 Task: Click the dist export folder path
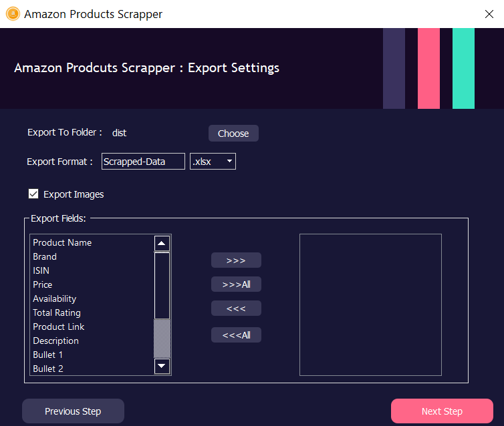119,133
